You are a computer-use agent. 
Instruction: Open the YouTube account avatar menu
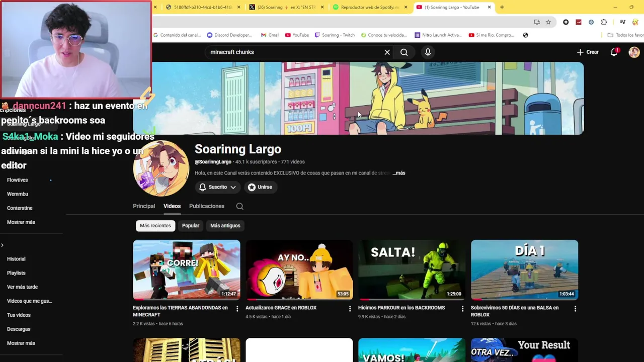(634, 52)
